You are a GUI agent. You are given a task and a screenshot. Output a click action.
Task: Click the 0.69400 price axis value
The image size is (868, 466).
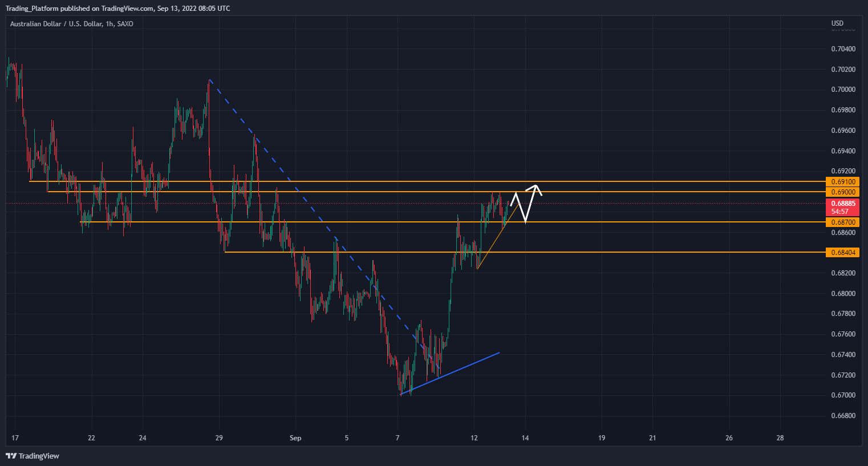843,151
